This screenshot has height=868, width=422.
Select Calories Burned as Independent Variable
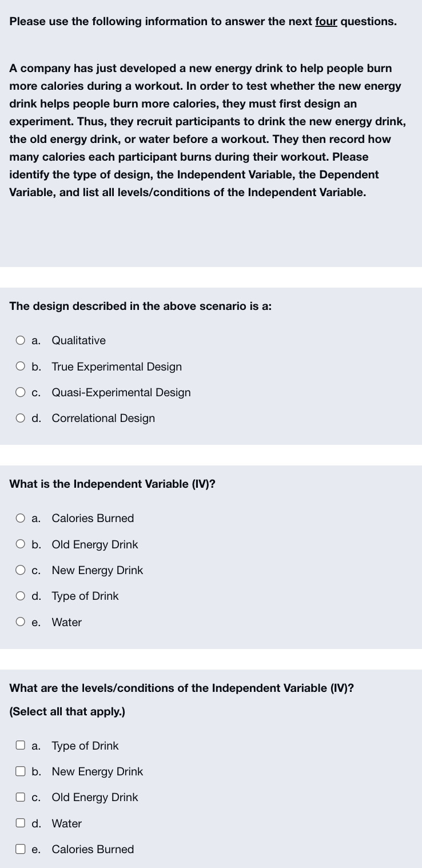coord(21,519)
